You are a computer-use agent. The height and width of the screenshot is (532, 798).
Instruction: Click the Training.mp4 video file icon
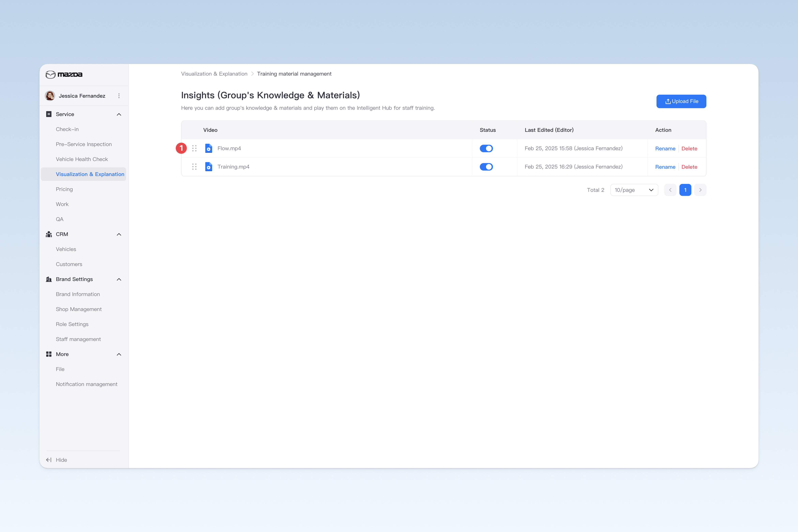(208, 167)
